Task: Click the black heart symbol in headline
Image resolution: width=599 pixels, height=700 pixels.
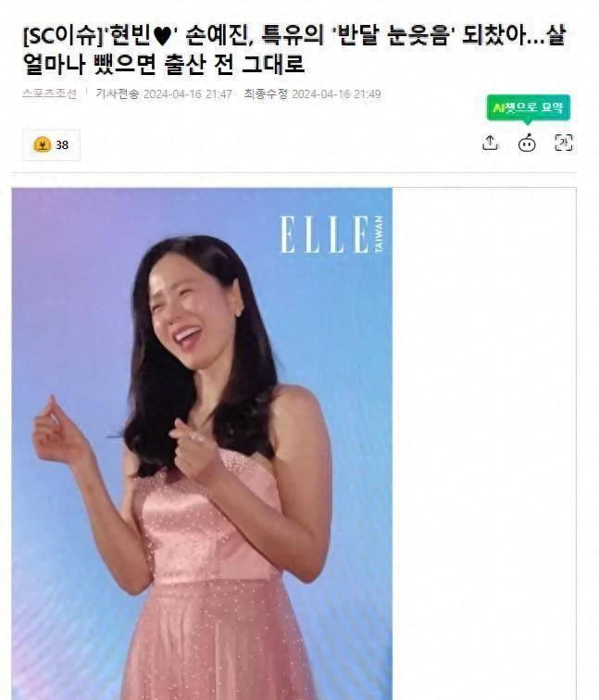Action: (x=162, y=36)
